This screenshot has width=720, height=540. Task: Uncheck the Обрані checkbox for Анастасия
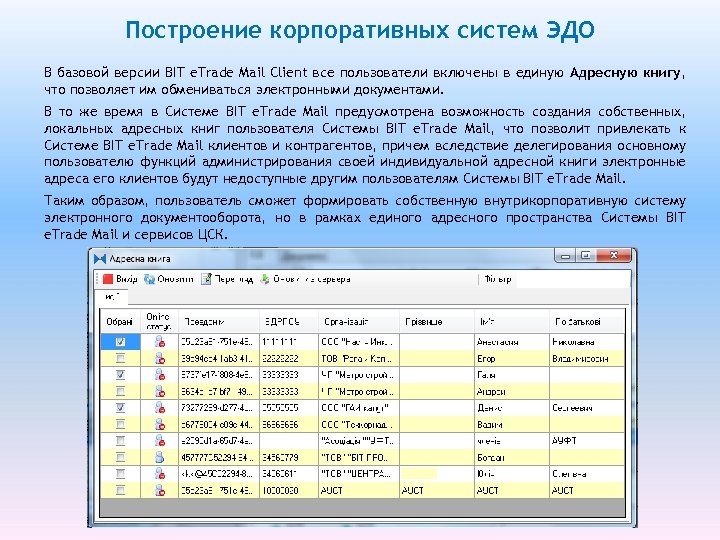coord(120,342)
